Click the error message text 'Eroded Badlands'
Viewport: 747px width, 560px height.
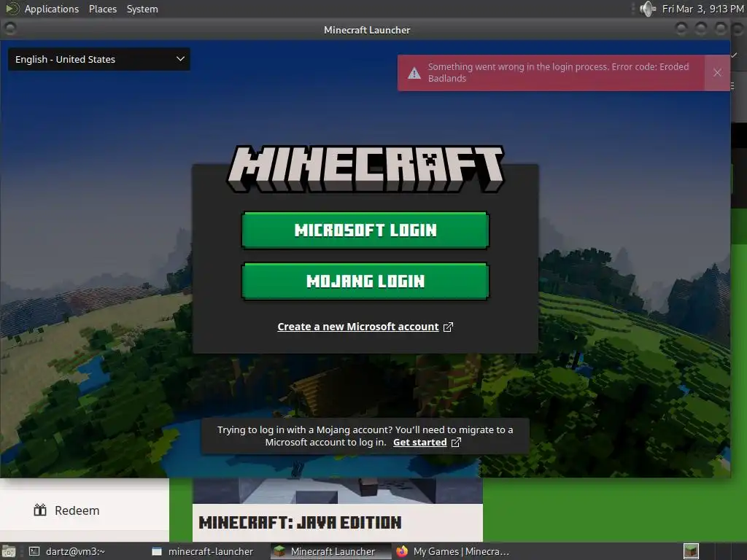coord(558,73)
